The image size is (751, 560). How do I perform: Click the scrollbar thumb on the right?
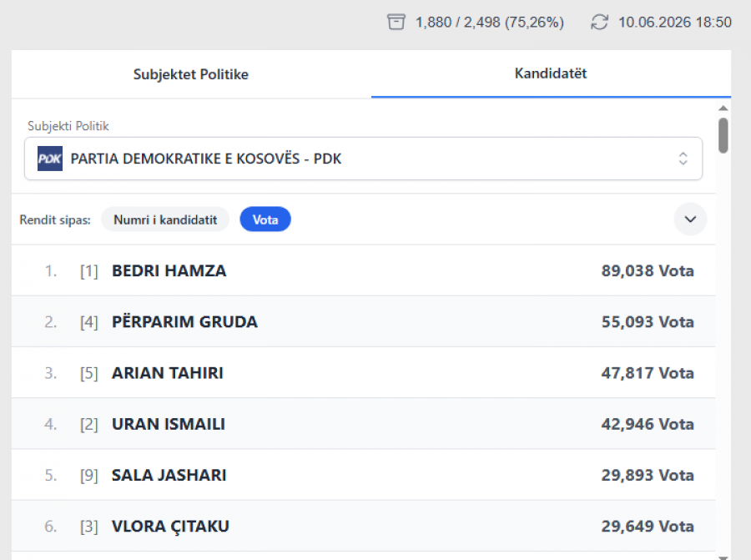[723, 135]
